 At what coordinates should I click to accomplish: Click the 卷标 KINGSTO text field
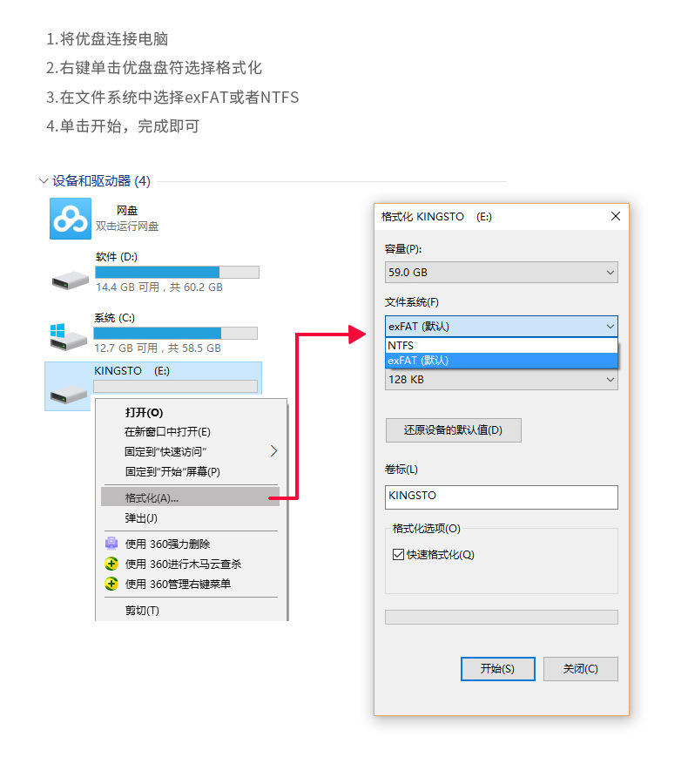(x=502, y=497)
